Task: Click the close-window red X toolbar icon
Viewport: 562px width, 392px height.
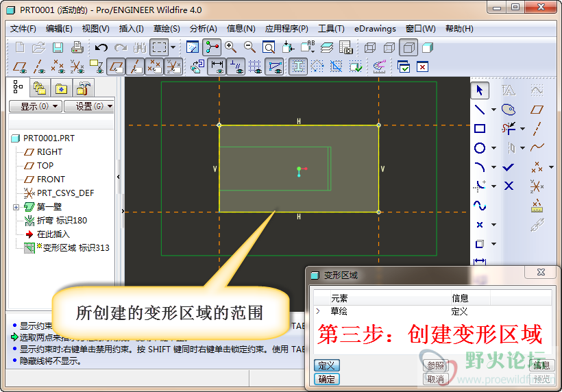Action: 423,66
